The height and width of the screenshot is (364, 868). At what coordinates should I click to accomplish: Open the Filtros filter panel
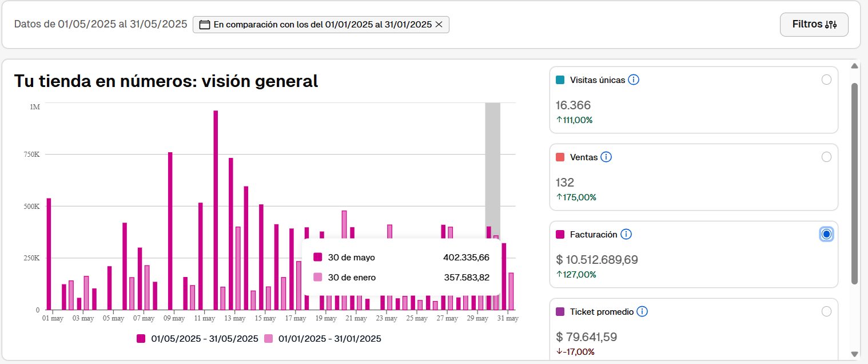814,25
